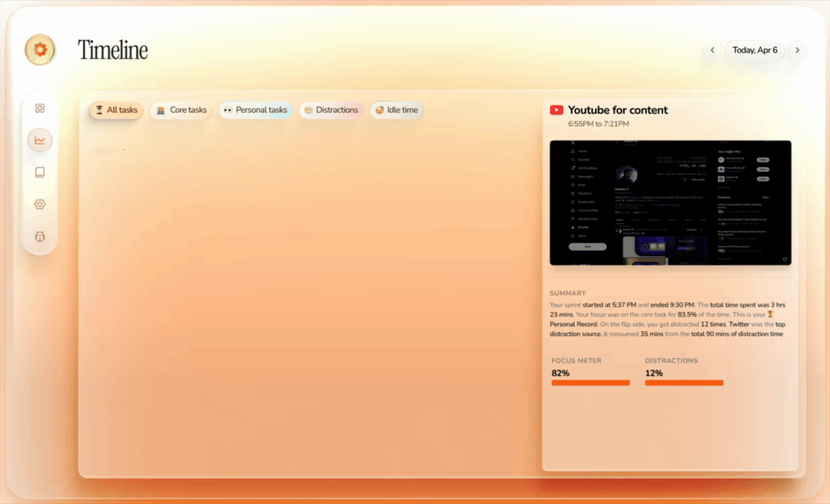Click the app logo in the top-left corner

tap(39, 49)
